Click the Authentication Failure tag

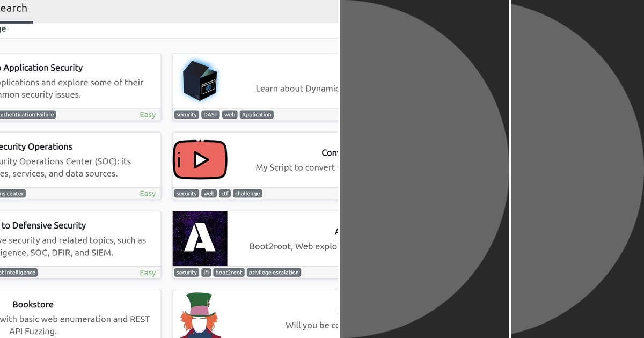point(27,114)
